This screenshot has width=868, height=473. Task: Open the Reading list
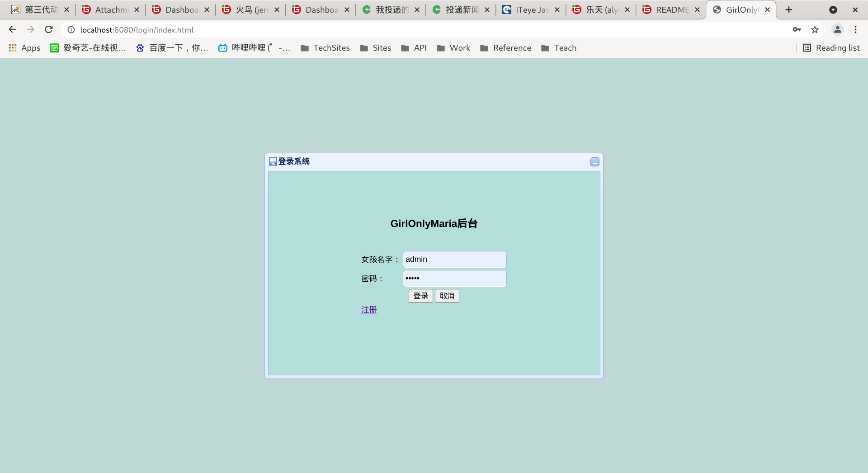(x=831, y=48)
